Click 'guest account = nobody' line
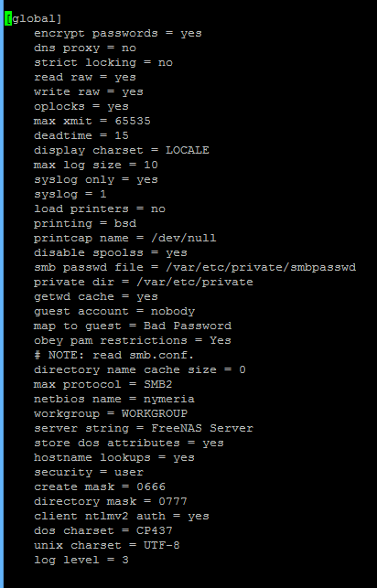377x588 pixels. 114,311
